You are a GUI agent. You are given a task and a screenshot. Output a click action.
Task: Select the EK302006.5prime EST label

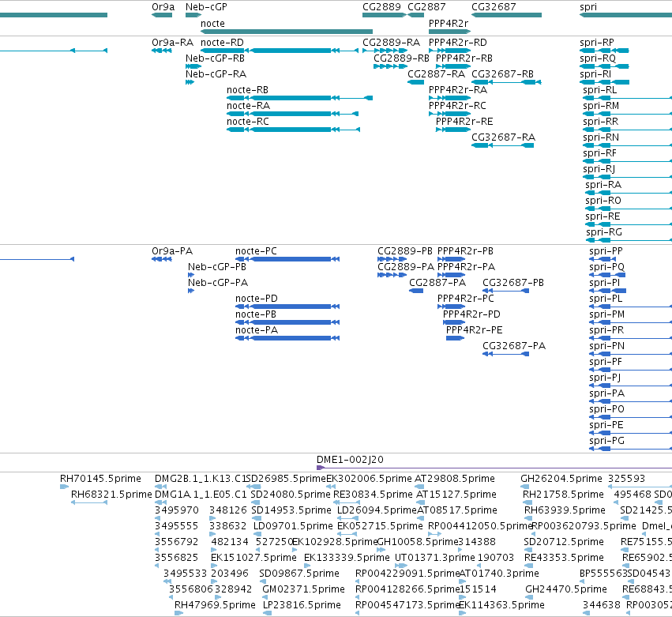[369, 479]
